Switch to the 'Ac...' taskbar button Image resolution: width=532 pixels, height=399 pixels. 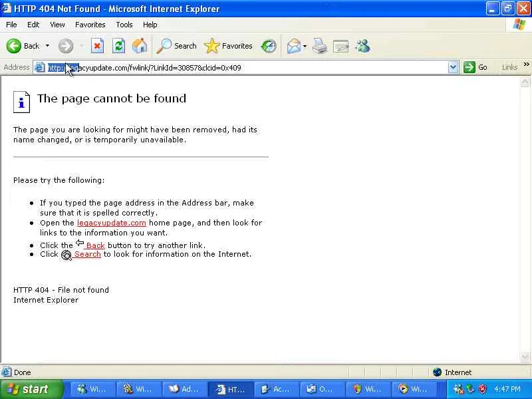[x=276, y=390]
